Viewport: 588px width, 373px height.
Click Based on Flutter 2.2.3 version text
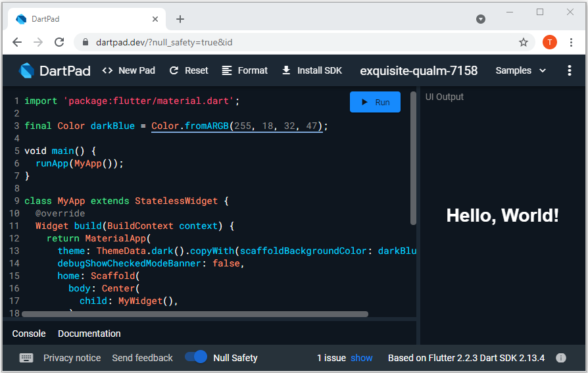point(466,358)
